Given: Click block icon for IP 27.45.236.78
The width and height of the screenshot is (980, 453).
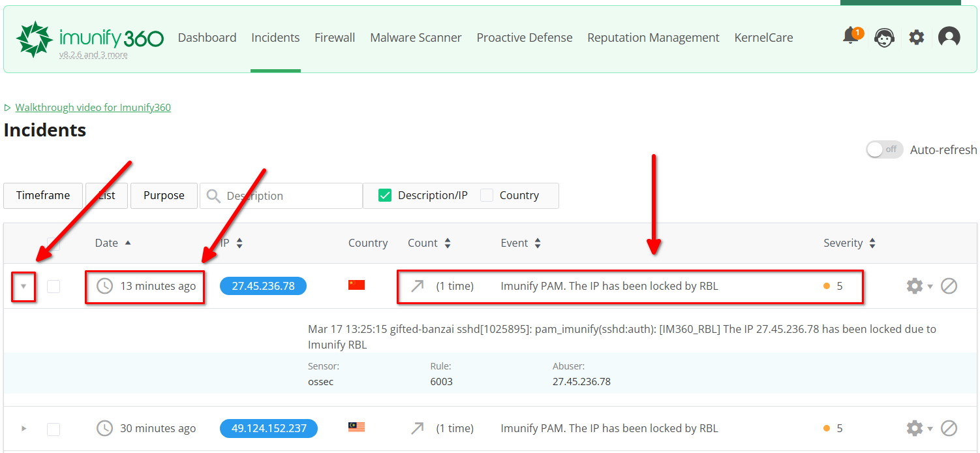Looking at the screenshot, I should click(x=949, y=286).
